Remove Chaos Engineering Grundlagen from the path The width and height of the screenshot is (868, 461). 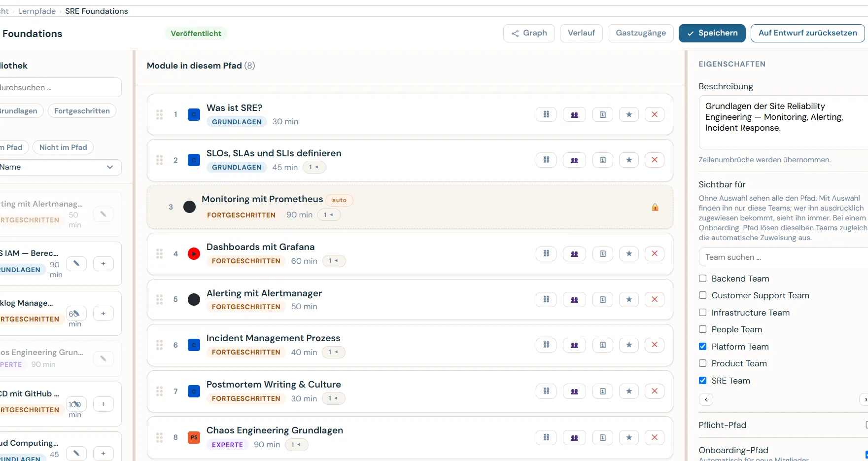(x=655, y=437)
